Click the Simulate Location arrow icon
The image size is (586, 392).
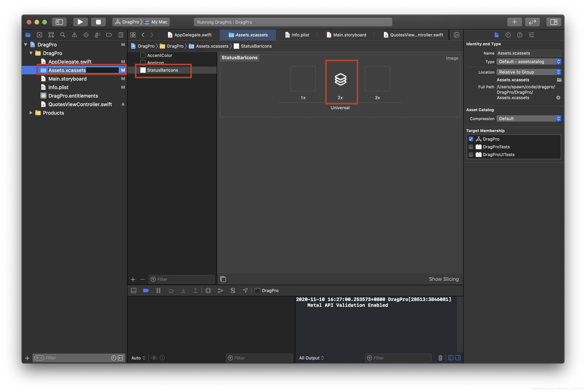(x=245, y=291)
